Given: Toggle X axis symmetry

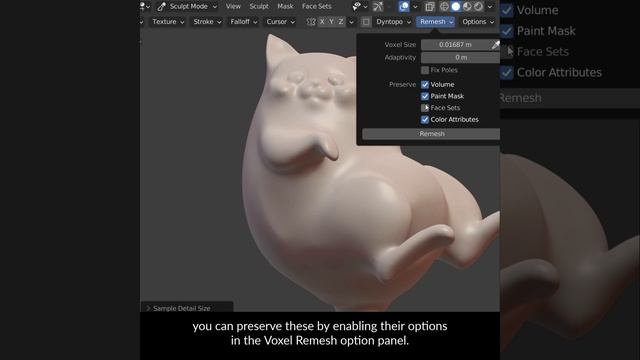Looking at the screenshot, I should (x=322, y=22).
